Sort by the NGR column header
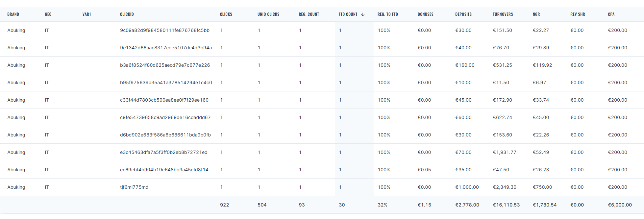Image resolution: width=644 pixels, height=219 pixels. (536, 14)
